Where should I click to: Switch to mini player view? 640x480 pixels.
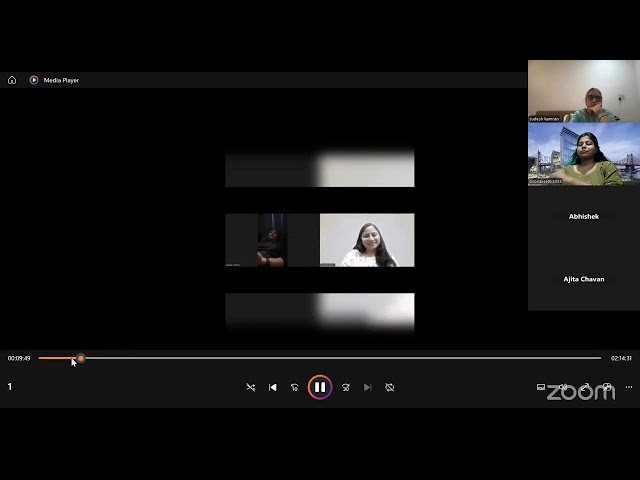[607, 387]
